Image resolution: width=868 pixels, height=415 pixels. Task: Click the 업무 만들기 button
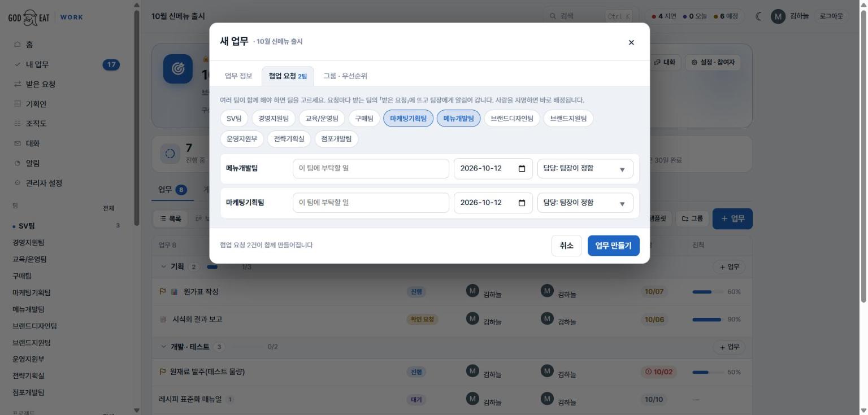point(613,246)
